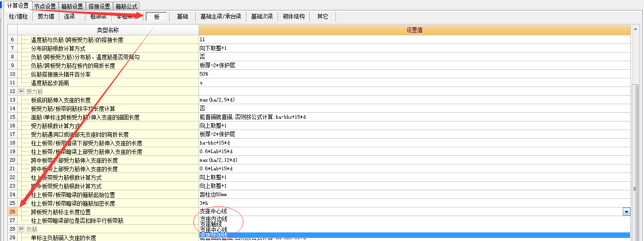Screen dimensions: 644x241
Task: Select row 负筋/跨板受力筋在板内的弯折长度
Action: [x=73, y=66]
